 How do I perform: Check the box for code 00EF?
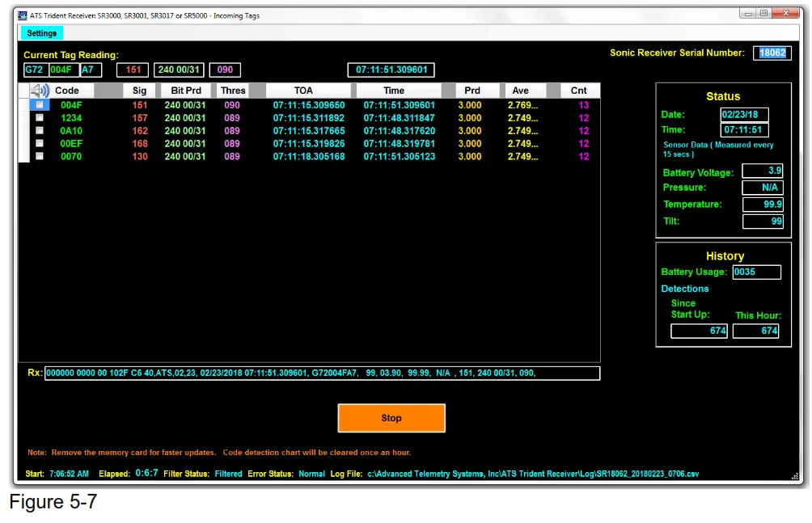(40, 143)
